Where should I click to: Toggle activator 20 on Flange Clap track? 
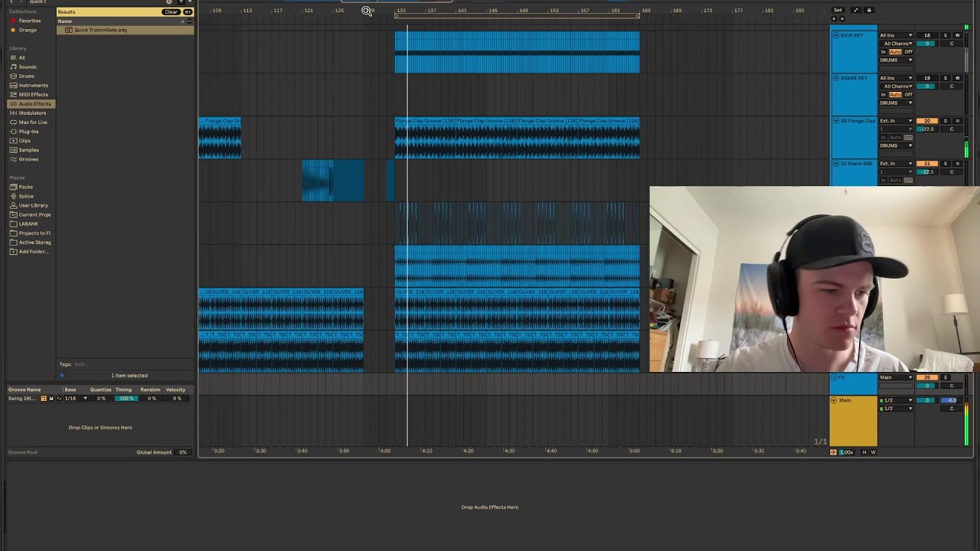click(927, 121)
